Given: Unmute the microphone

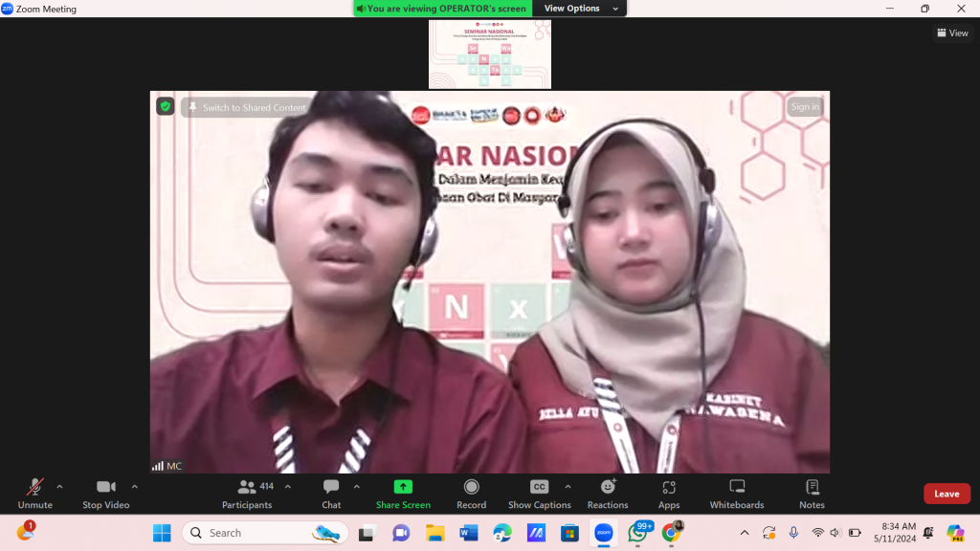Looking at the screenshot, I should point(34,488).
